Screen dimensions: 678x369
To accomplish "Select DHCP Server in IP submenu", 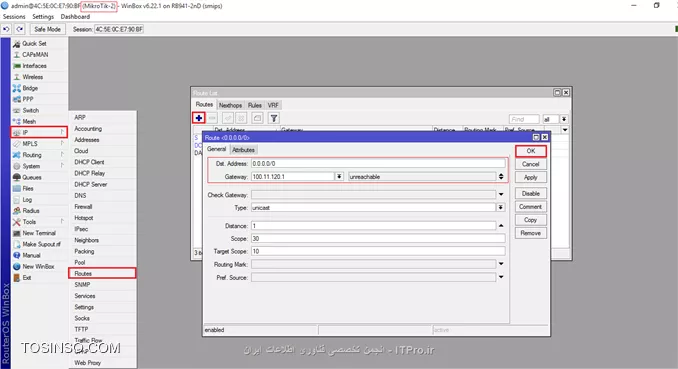I will (x=102, y=184).
